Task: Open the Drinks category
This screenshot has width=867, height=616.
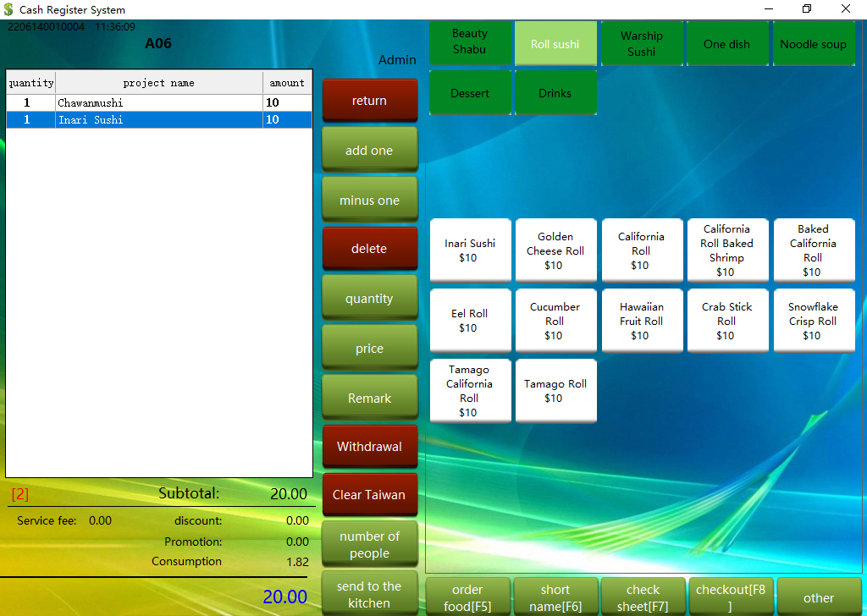Action: pyautogui.click(x=555, y=93)
